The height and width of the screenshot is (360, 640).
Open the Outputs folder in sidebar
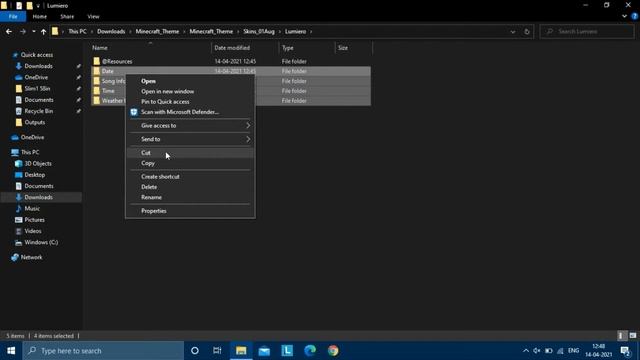[35, 122]
